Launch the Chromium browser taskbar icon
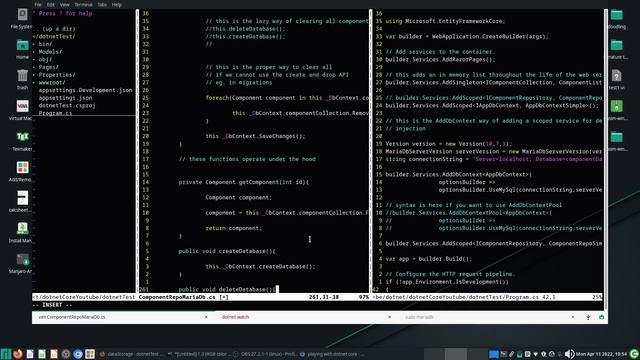Viewport: 640px width, 360px height. [78, 354]
